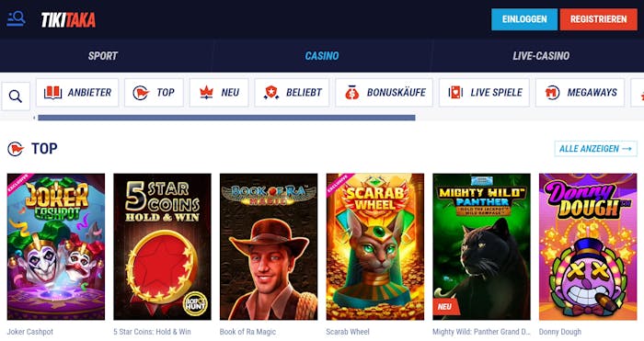The width and height of the screenshot is (644, 341).
Task: Select the Live Spiele category filter
Action: 484,93
